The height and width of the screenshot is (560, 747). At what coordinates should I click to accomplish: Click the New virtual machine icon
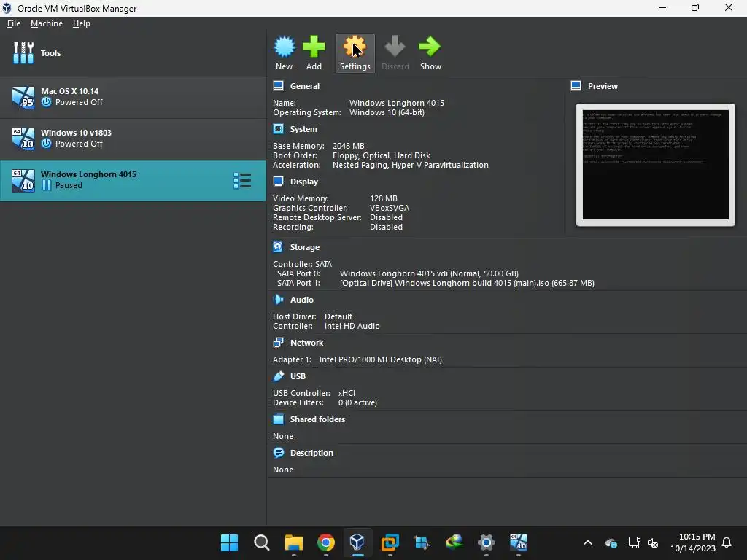point(285,47)
